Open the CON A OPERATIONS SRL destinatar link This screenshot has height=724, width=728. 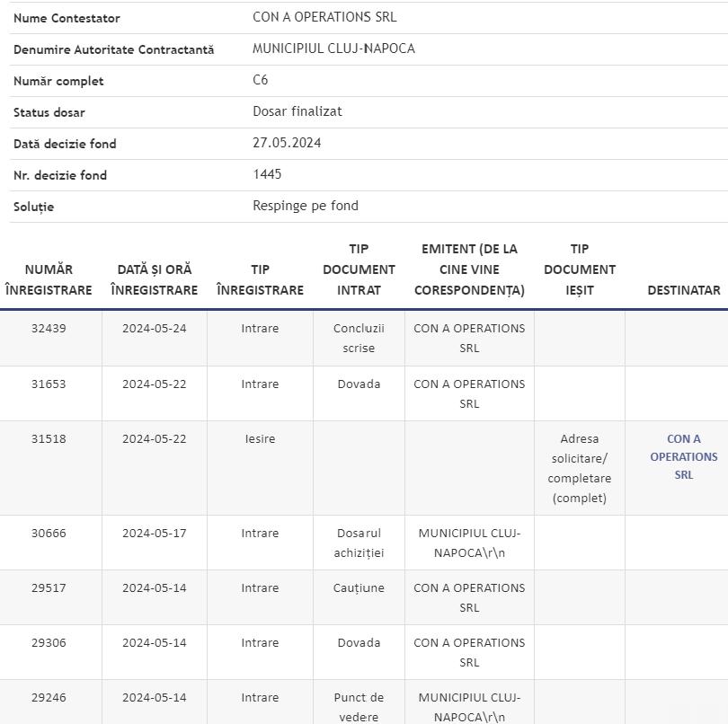pos(683,456)
